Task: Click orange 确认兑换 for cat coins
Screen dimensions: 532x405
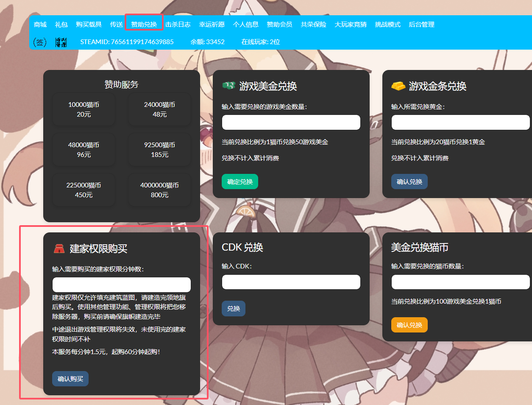Action: coord(409,325)
